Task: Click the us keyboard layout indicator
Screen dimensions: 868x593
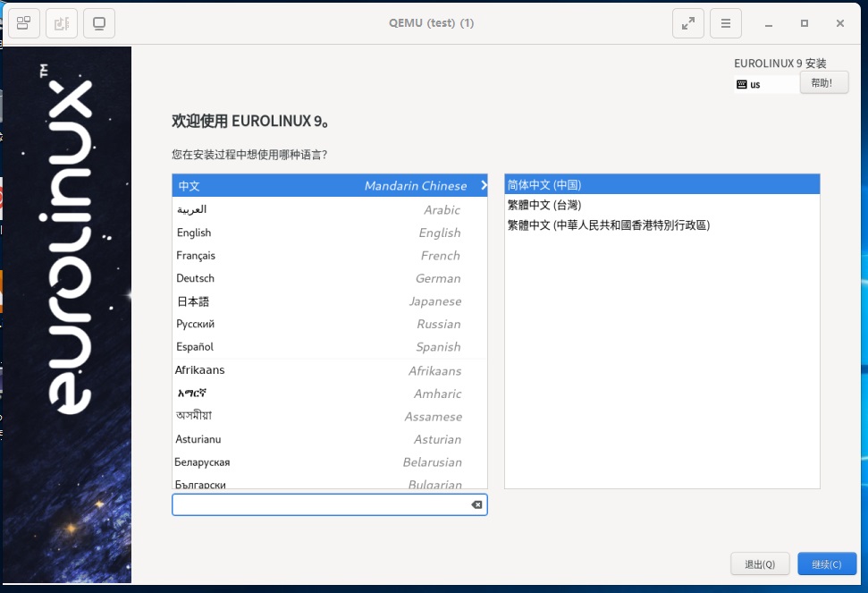Action: [766, 84]
